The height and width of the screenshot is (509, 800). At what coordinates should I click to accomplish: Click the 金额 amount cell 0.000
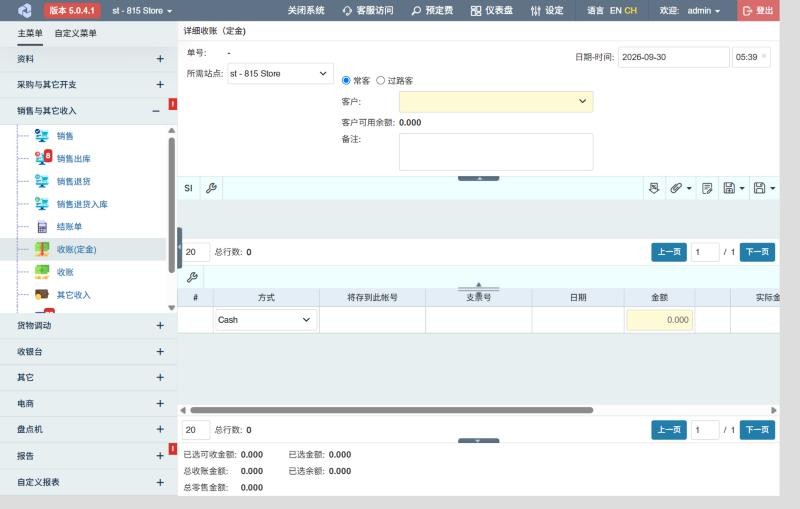click(x=660, y=320)
